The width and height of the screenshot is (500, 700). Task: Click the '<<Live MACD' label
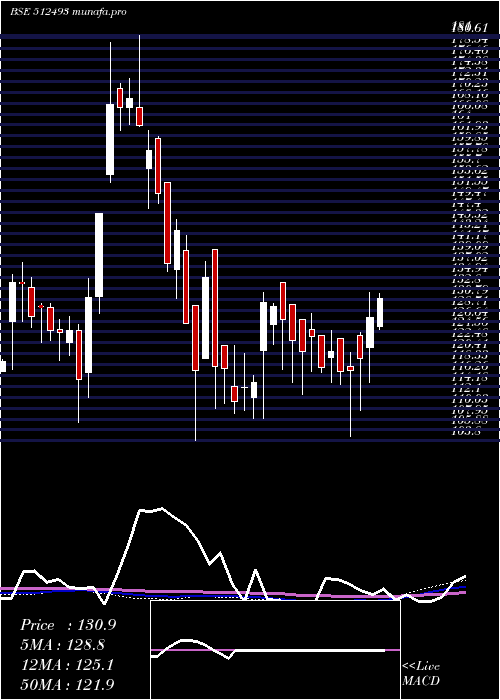tap(421, 674)
